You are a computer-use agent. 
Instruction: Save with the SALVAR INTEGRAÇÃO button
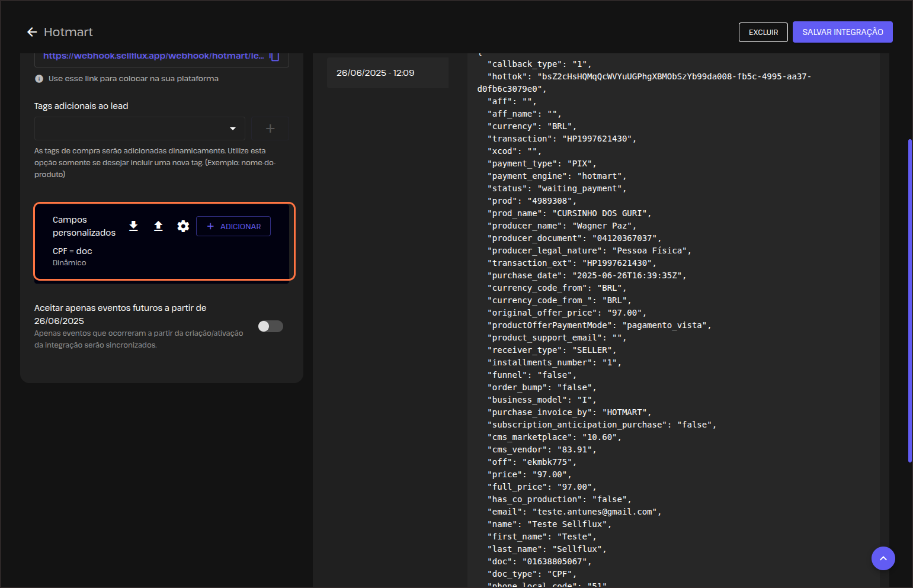pyautogui.click(x=842, y=32)
